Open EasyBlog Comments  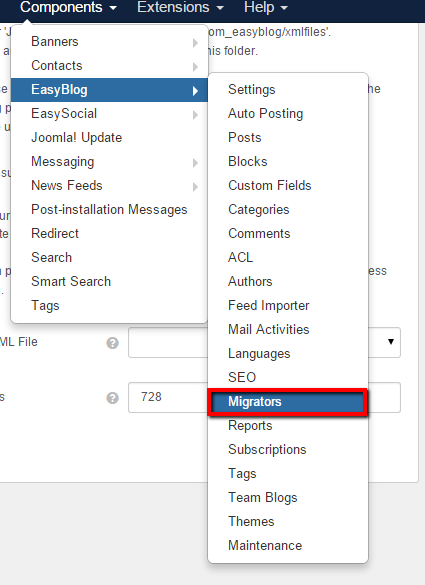pos(288,234)
